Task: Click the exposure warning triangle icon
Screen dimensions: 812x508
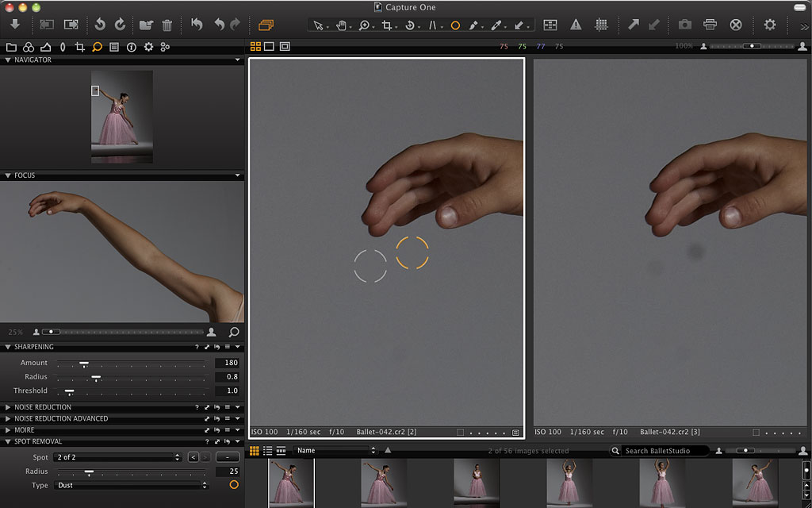Action: 576,25
